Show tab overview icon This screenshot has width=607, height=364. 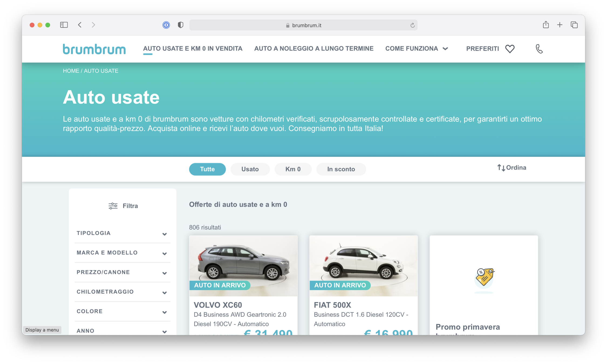point(574,25)
